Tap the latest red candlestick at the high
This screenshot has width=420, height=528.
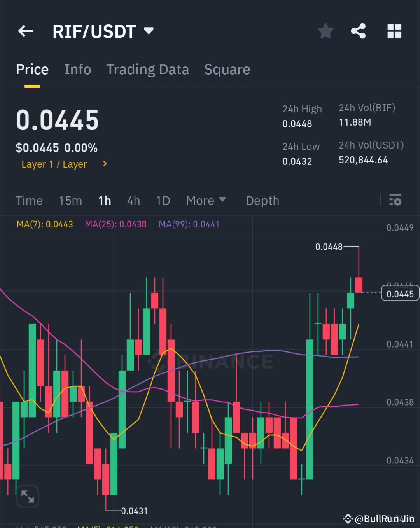tap(359, 285)
